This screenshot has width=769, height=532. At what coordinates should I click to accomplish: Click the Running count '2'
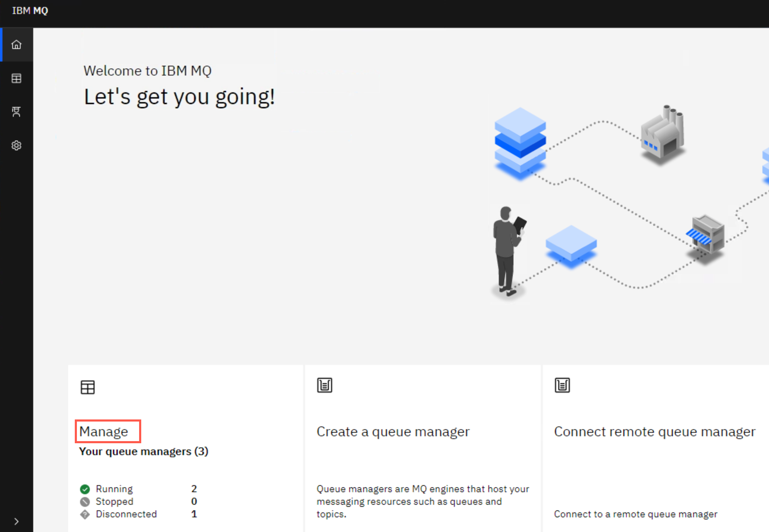pyautogui.click(x=194, y=489)
